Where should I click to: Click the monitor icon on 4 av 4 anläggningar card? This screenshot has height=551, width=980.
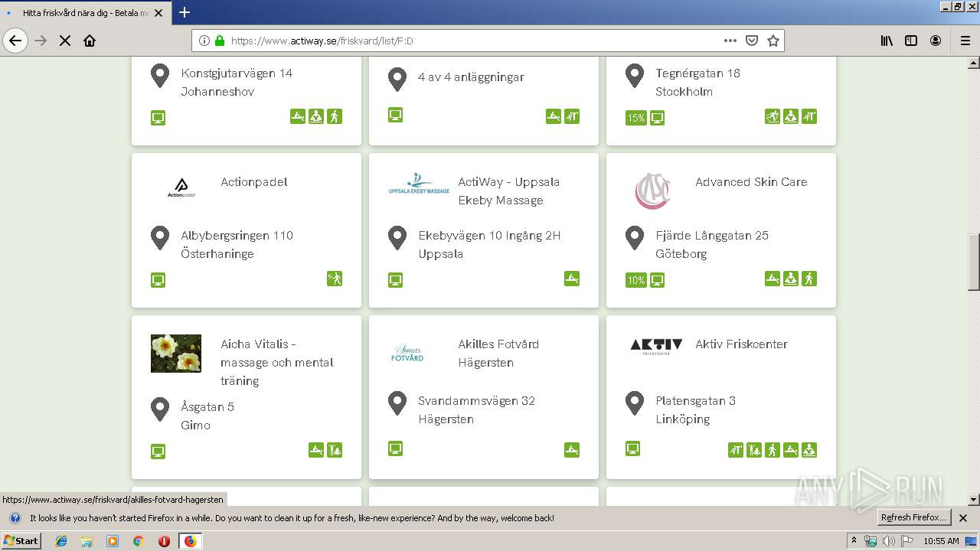point(396,115)
